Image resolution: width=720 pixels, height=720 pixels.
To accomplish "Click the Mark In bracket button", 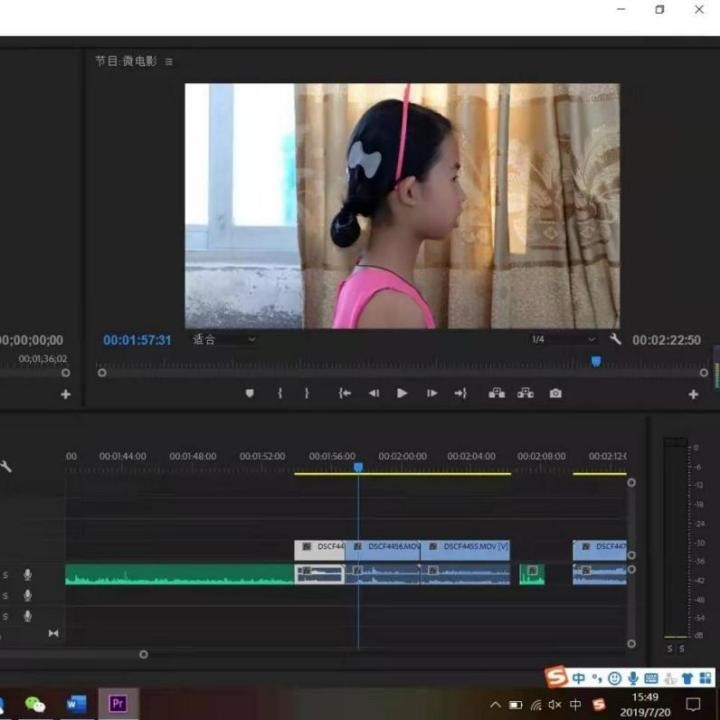I will click(x=280, y=394).
